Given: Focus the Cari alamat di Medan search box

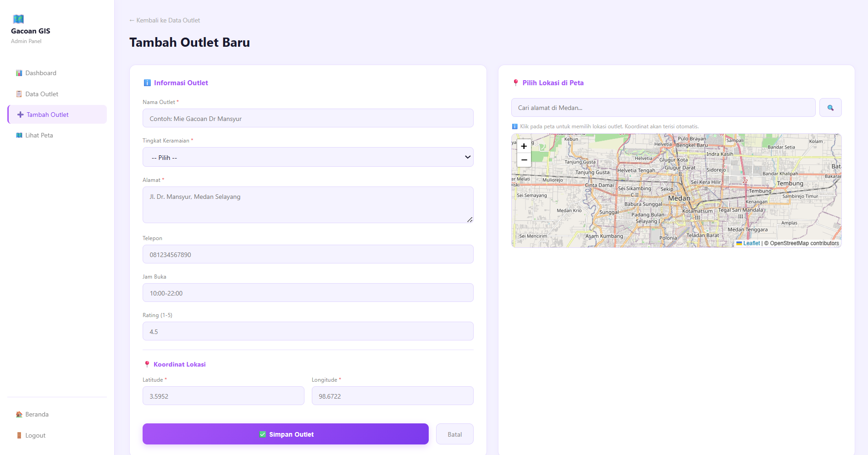Looking at the screenshot, I should tap(663, 108).
